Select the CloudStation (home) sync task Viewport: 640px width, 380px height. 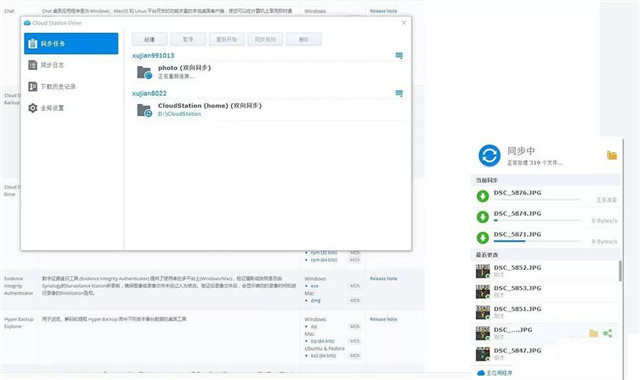point(269,110)
